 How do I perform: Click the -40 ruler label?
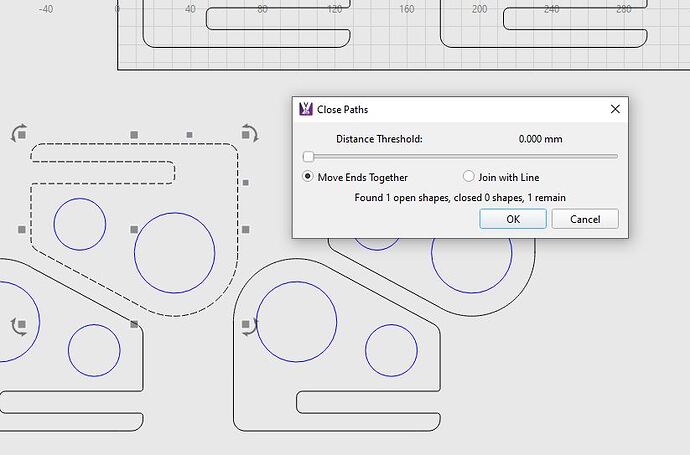(x=45, y=9)
